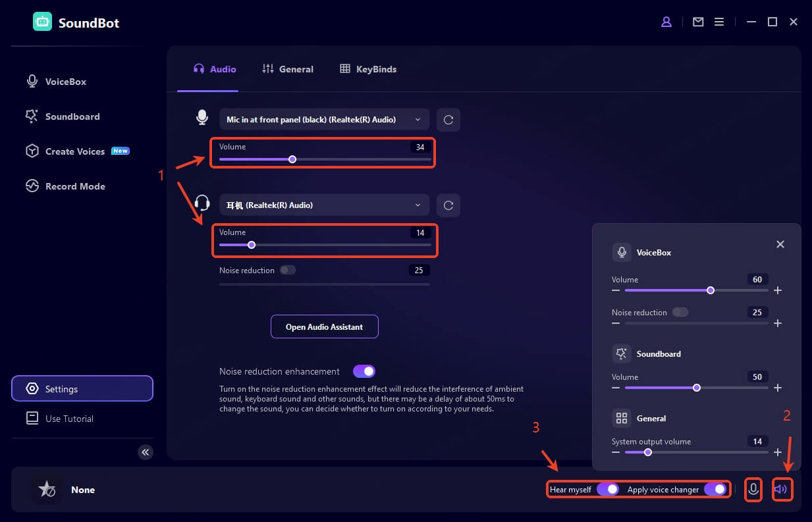Turn off Noise reduction enhancement
Screen dimensions: 812x522
pos(364,371)
